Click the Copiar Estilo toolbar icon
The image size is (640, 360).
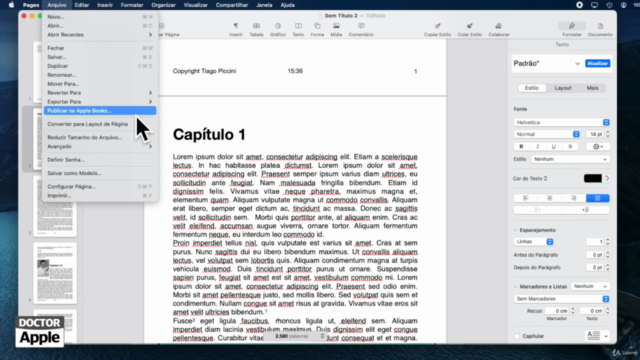click(437, 29)
